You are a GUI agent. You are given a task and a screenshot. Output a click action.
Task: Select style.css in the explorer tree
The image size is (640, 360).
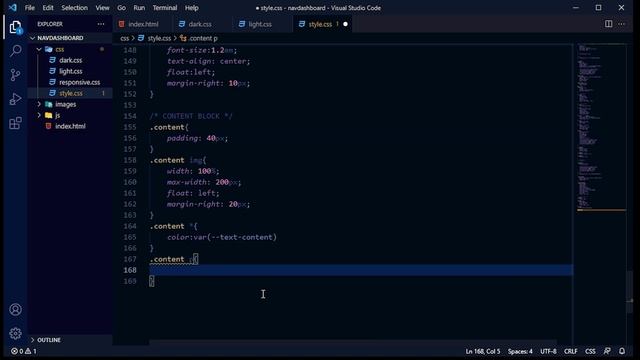point(70,93)
